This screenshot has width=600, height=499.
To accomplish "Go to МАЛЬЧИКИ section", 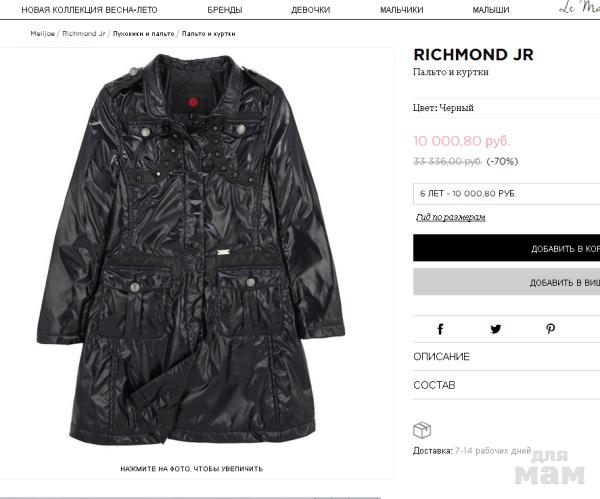I will pos(401,10).
